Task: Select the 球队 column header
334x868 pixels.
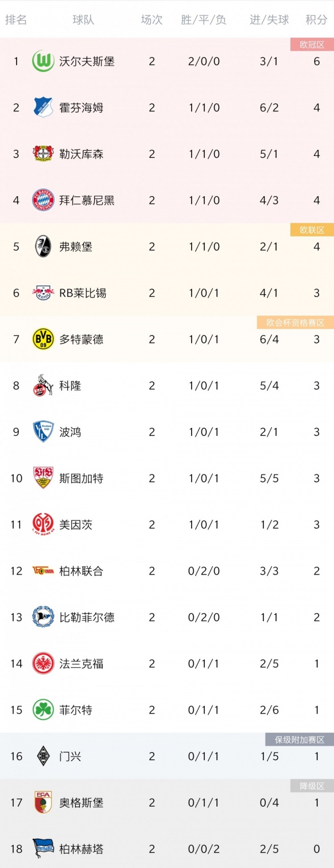Action: [83, 20]
